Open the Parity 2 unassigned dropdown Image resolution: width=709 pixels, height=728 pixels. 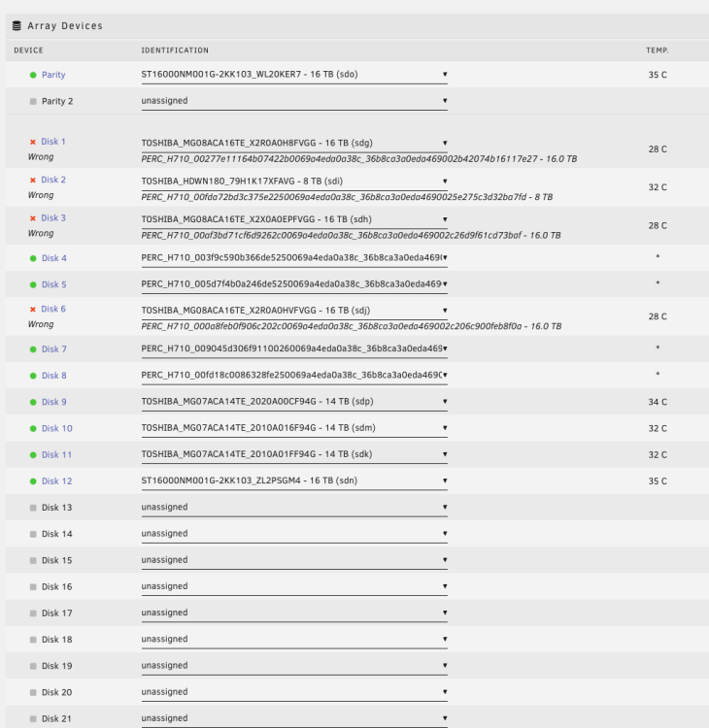click(294, 101)
